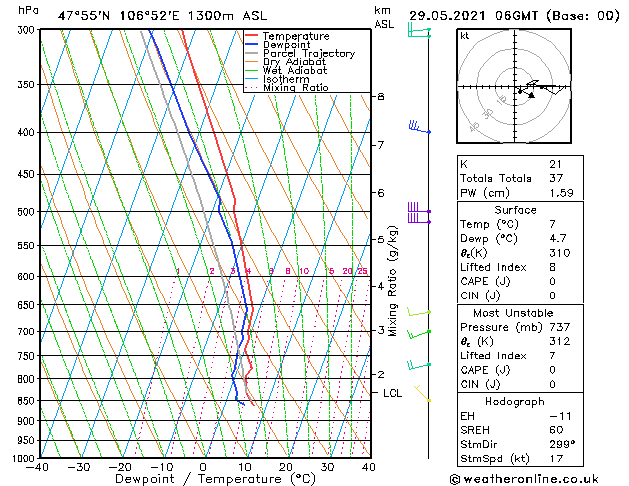Click the Surface "Lifted Index" value 8

[553, 267]
